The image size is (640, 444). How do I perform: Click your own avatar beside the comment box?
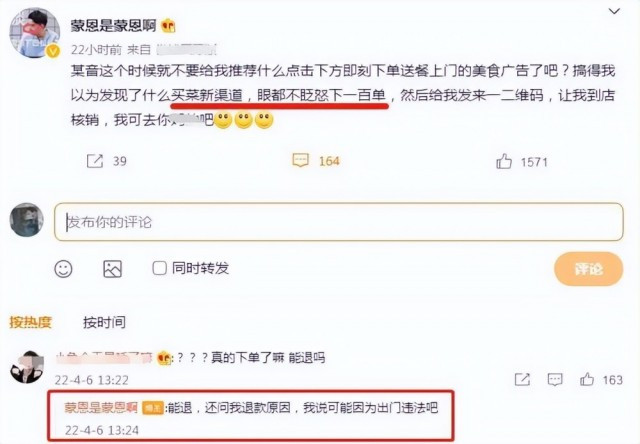27,220
